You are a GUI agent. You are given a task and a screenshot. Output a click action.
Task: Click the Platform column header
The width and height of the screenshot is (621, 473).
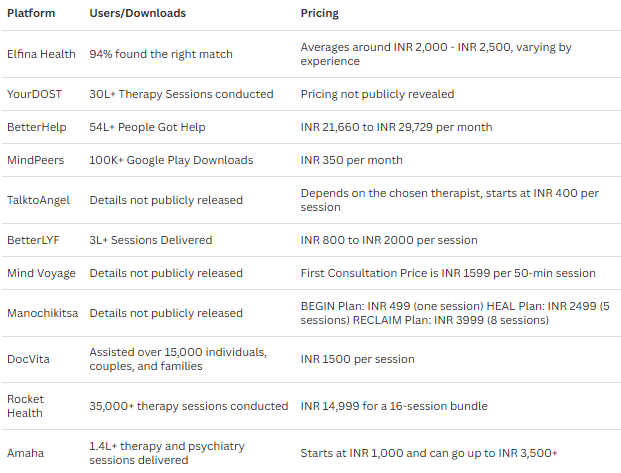click(31, 15)
